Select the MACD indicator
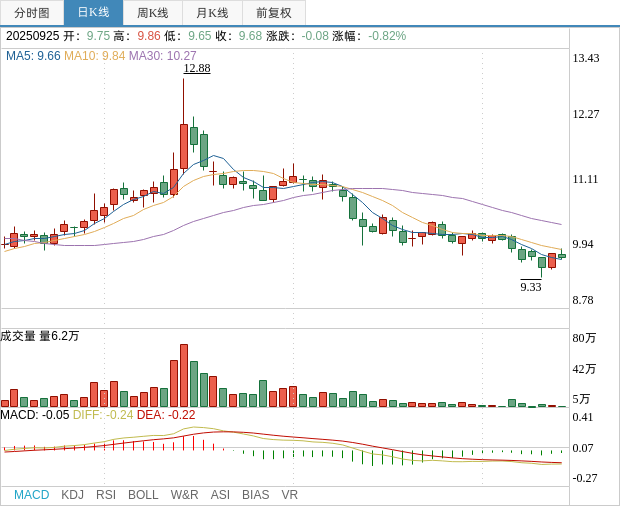Viewport: 620px width, 506px height. pos(32,495)
